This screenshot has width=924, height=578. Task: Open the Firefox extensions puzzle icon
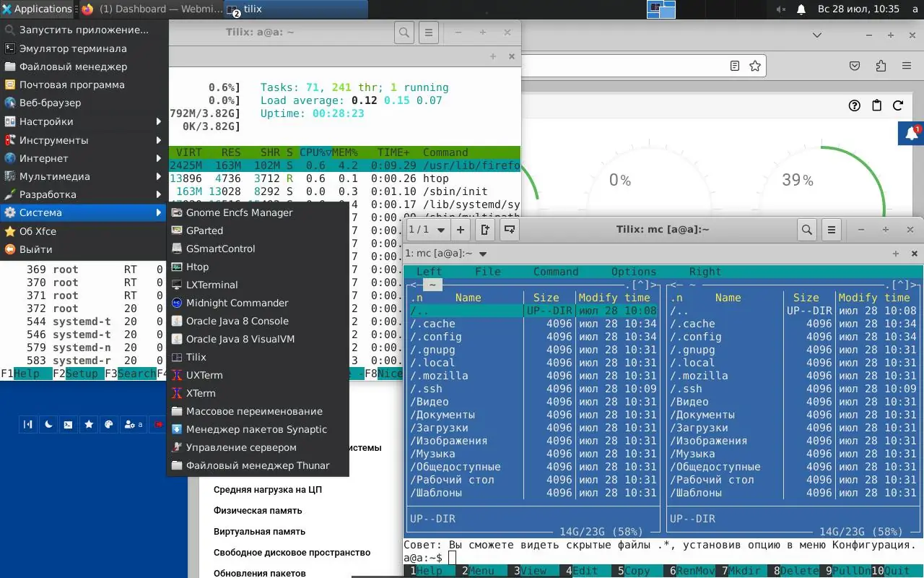(x=880, y=66)
